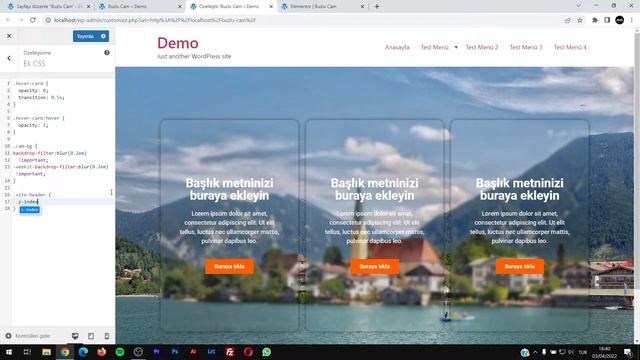Click Buraya tıkla button in middle card
Viewport: 640px width, 360px height.
click(375, 267)
